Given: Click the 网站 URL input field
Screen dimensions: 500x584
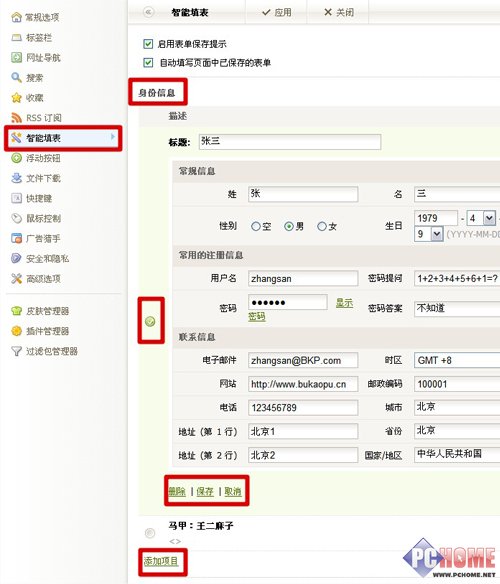Looking at the screenshot, I should [x=303, y=384].
